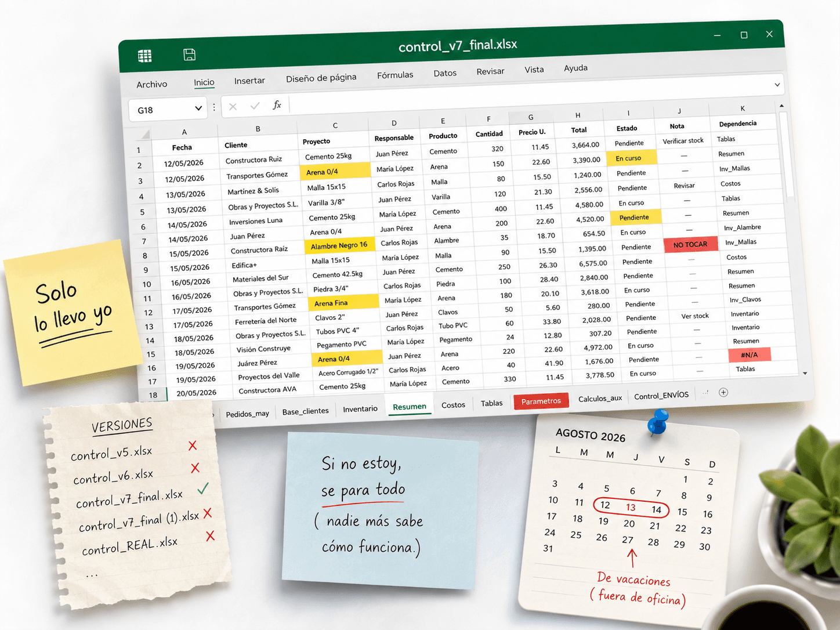Click the yellow Alambre Negro 16 cell
The image size is (840, 630).
[x=339, y=246]
